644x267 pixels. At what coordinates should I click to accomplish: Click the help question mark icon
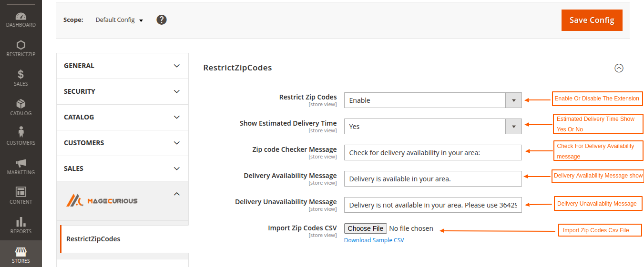(x=162, y=20)
